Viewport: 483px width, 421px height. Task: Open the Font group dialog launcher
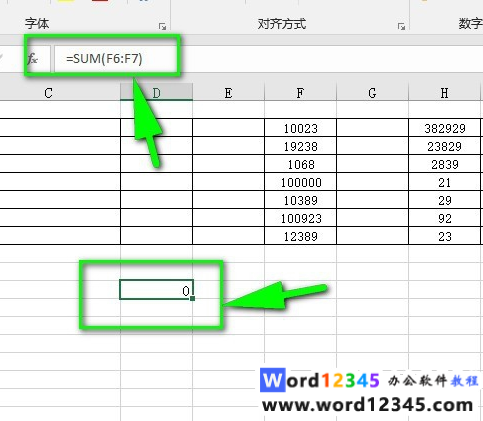point(162,26)
